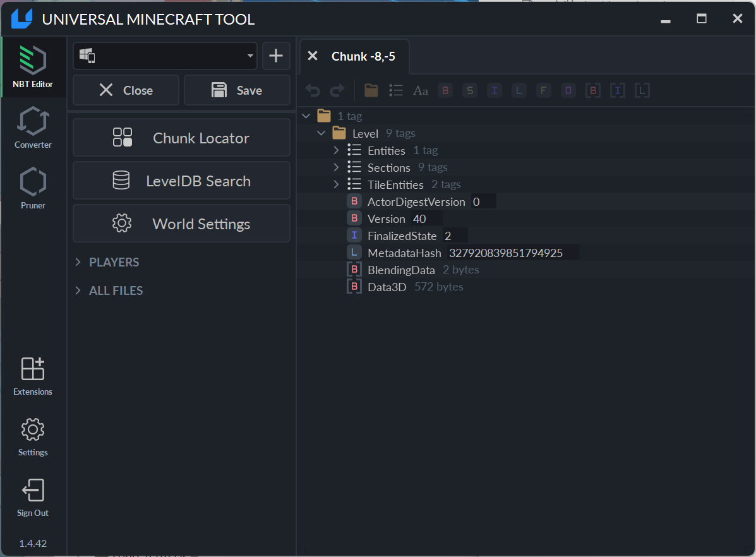Click the byte array icon beside BlendingData
Viewport: 756px width, 557px height.
[x=354, y=270]
